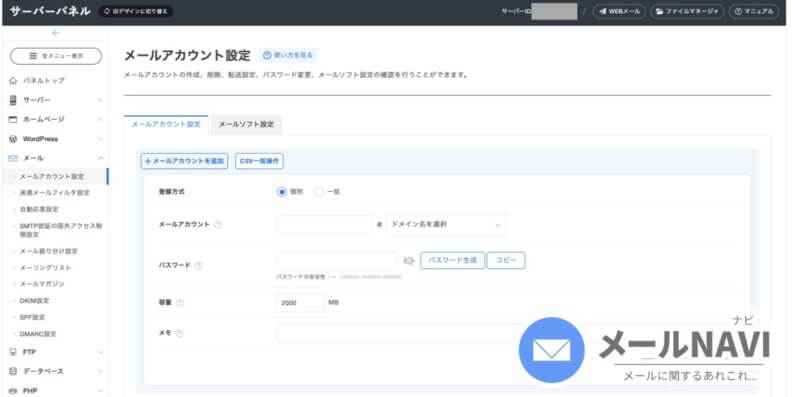Click the サーバー server icon in sidebar
Viewport: 800px width, 397px height.
pyautogui.click(x=13, y=100)
